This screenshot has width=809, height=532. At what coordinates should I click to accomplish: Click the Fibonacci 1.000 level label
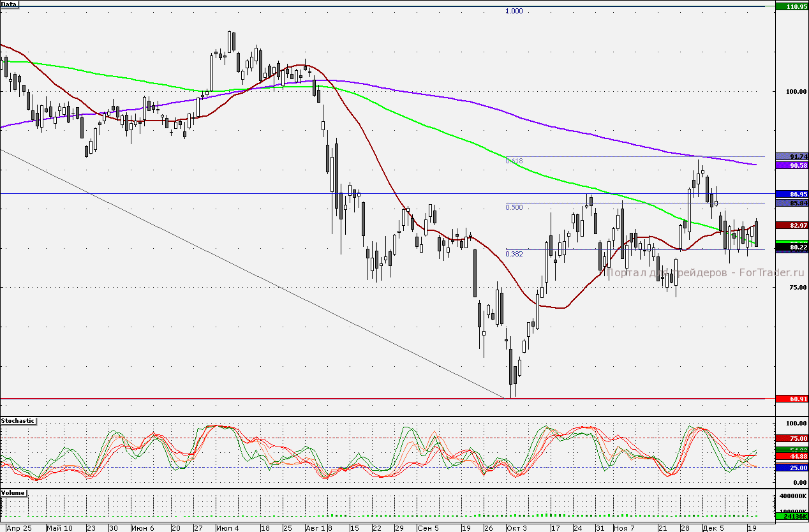click(514, 11)
